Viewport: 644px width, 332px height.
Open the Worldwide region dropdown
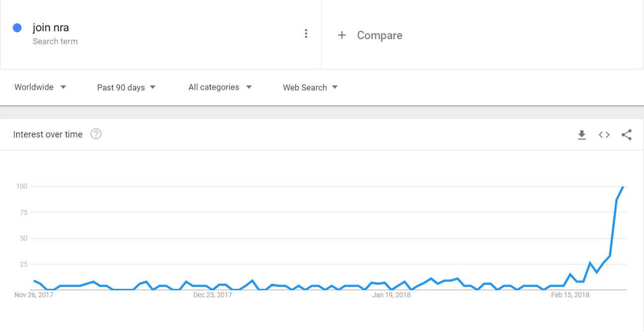[40, 87]
